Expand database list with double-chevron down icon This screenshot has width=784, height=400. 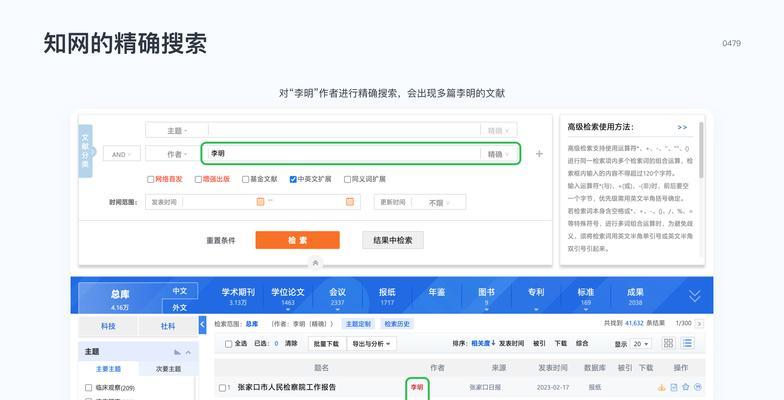694,296
